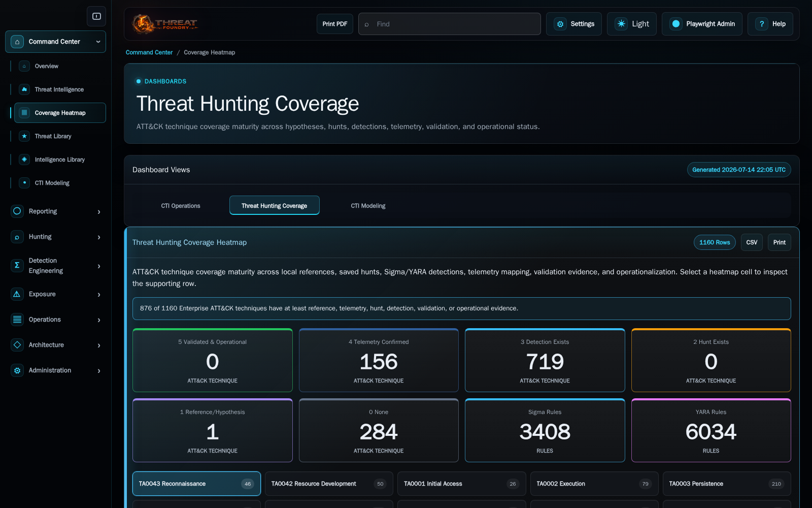812x508 pixels.
Task: Click the Threat Intelligence sidebar icon
Action: [x=24, y=89]
